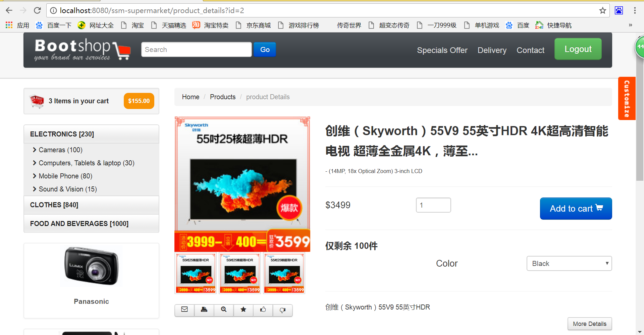Image resolution: width=644 pixels, height=335 pixels.
Task: Open the Contact menu item
Action: tap(530, 50)
